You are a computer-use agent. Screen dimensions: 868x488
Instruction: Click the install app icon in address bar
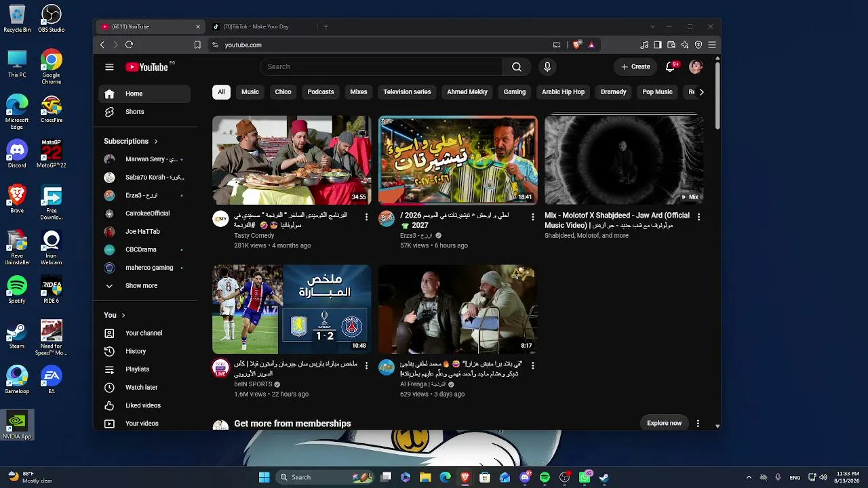coord(557,45)
